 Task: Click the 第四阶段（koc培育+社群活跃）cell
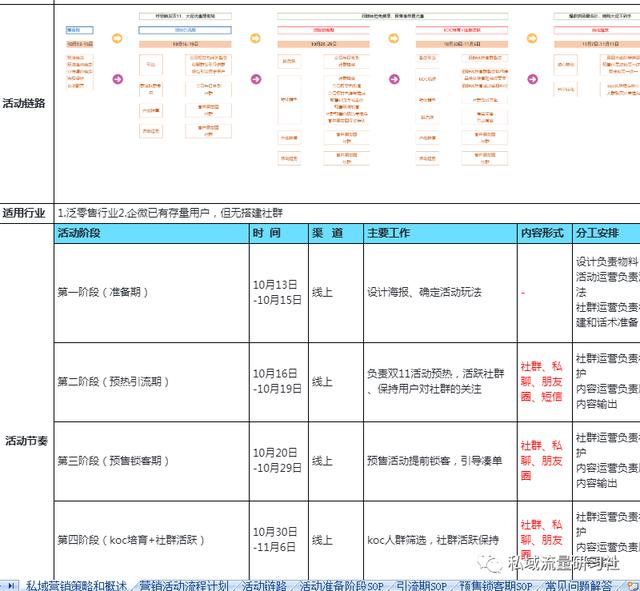pyautogui.click(x=151, y=540)
